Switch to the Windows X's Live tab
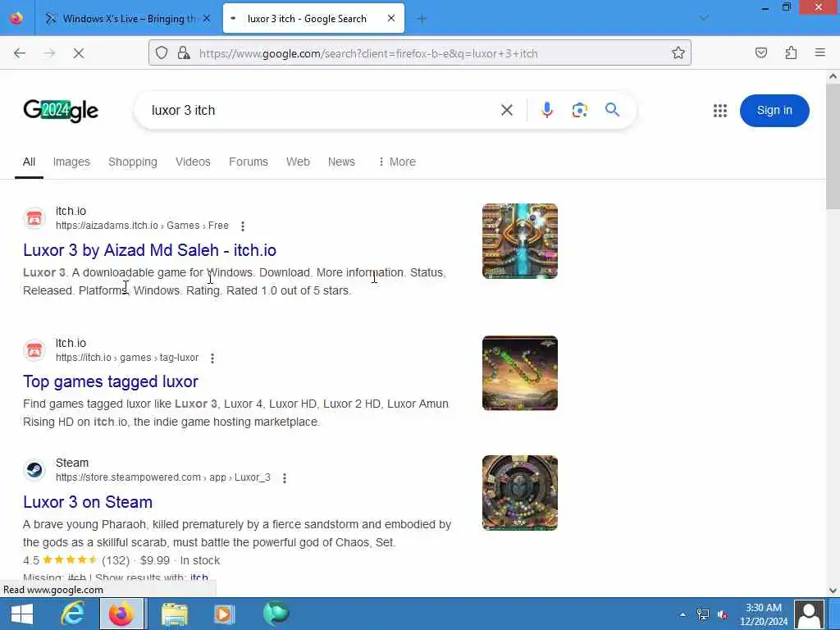This screenshot has height=630, width=840. coord(129,19)
